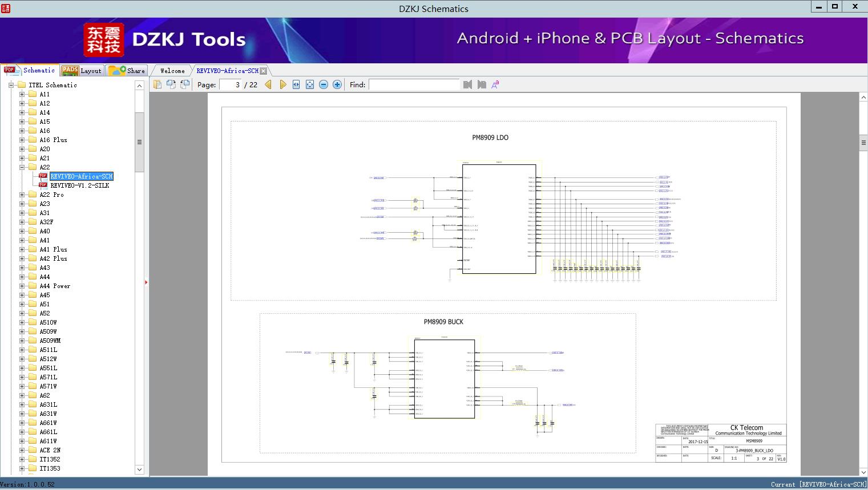The image size is (868, 490).
Task: Click the find previous icon
Action: pyautogui.click(x=468, y=84)
